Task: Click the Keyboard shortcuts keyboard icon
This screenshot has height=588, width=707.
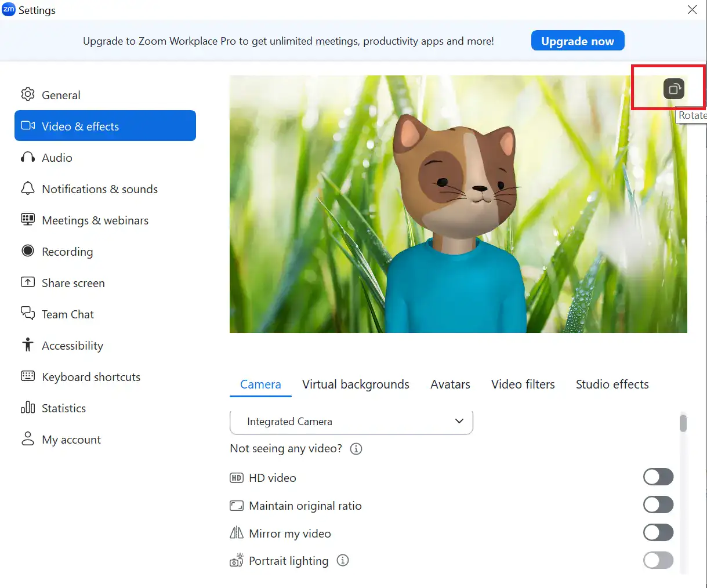Action: [x=28, y=376]
